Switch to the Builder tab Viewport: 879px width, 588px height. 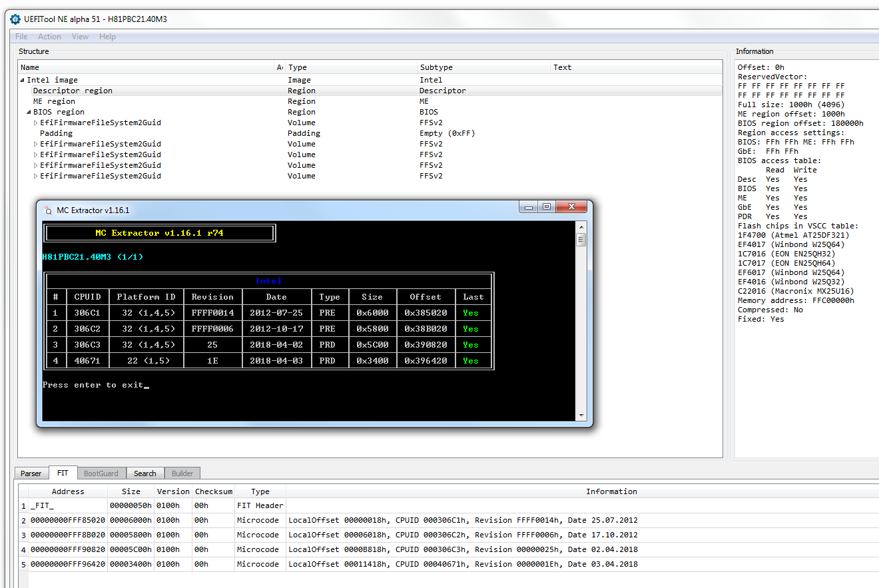pyautogui.click(x=182, y=473)
